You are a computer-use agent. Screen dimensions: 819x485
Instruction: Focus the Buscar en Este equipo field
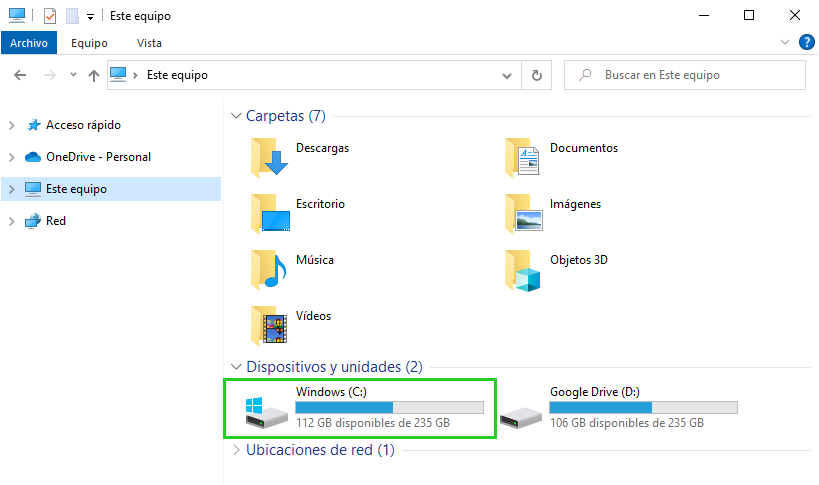pos(685,75)
